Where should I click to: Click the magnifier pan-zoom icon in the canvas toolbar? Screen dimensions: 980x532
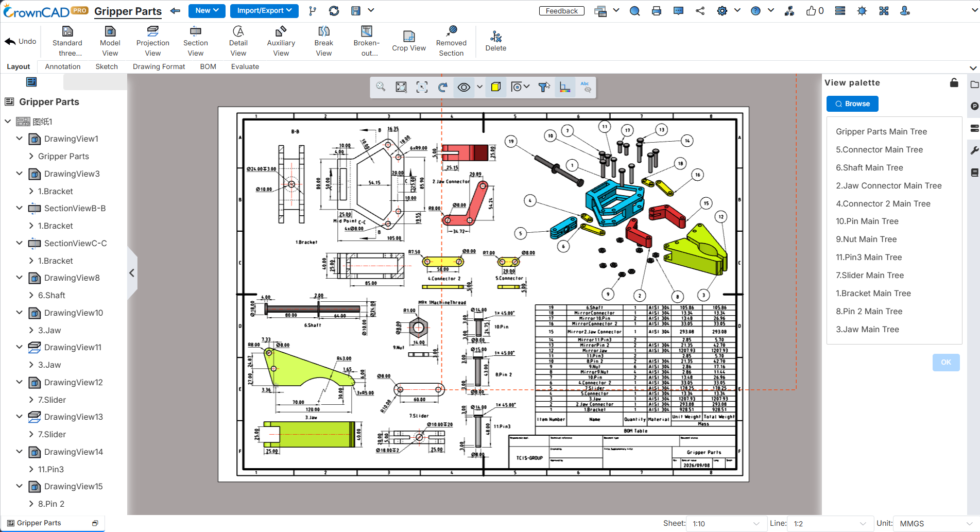coord(381,87)
